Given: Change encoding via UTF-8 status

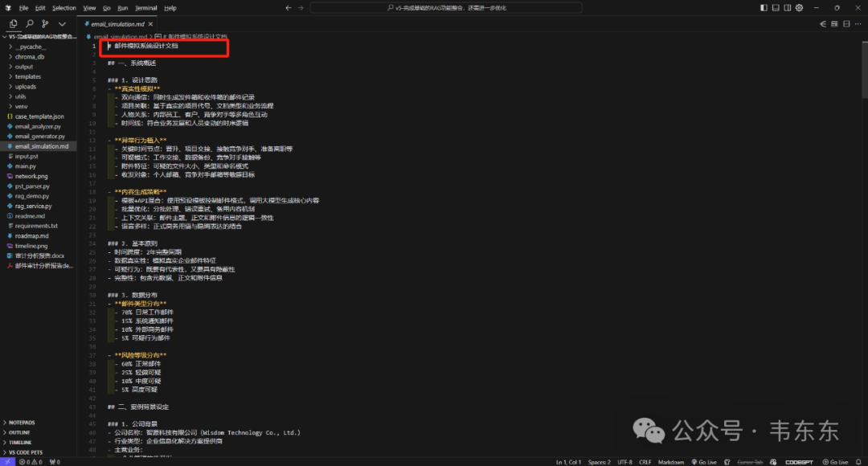Looking at the screenshot, I should click(624, 462).
